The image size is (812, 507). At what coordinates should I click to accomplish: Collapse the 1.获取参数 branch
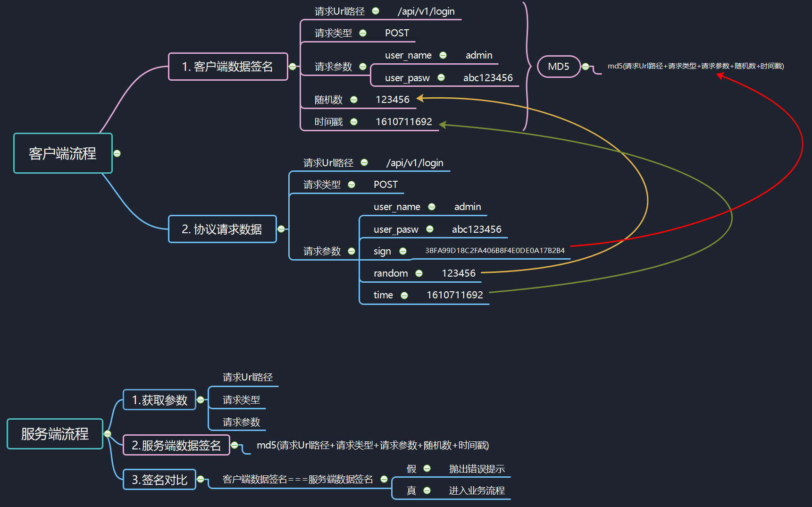(x=201, y=400)
